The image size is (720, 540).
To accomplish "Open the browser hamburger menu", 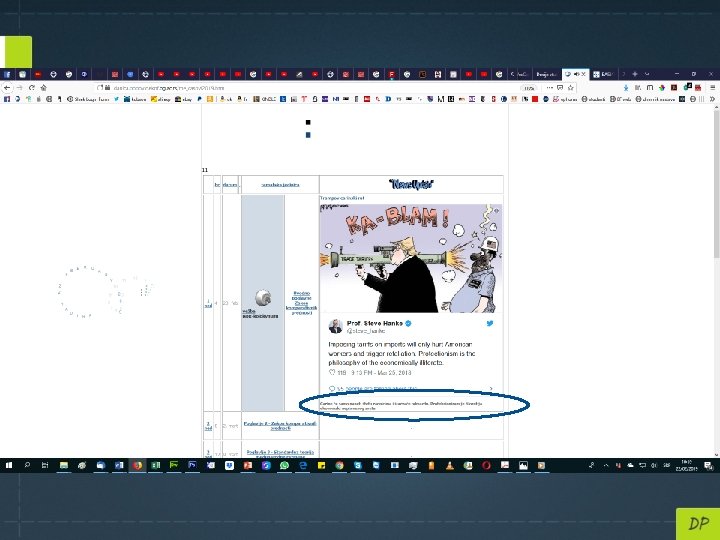I will 712,88.
